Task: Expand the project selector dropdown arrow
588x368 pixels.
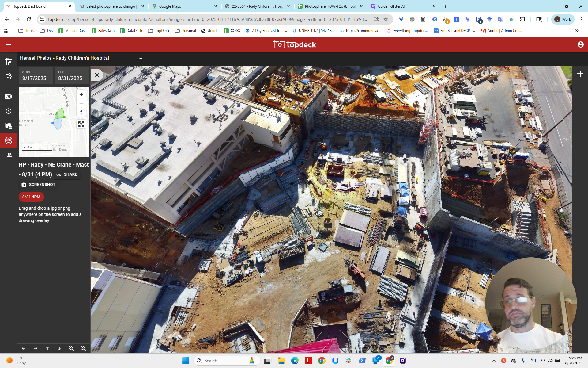Action: 141,59
